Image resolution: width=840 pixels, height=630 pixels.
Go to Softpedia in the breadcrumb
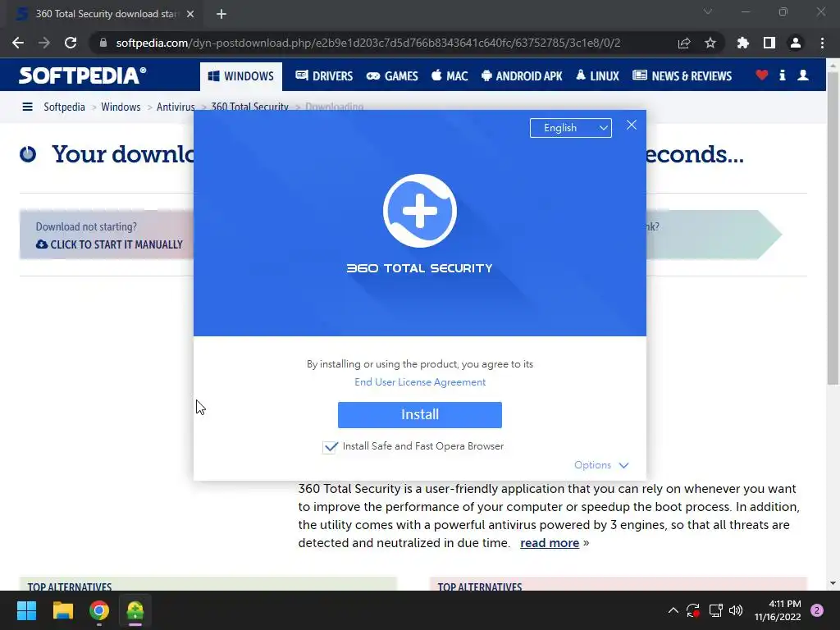64,107
